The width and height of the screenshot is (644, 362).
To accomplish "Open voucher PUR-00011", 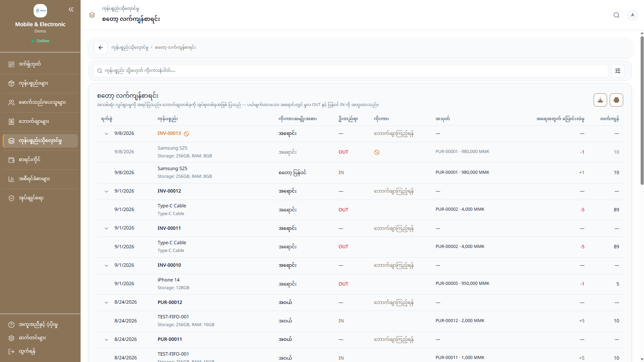I will pos(170,339).
